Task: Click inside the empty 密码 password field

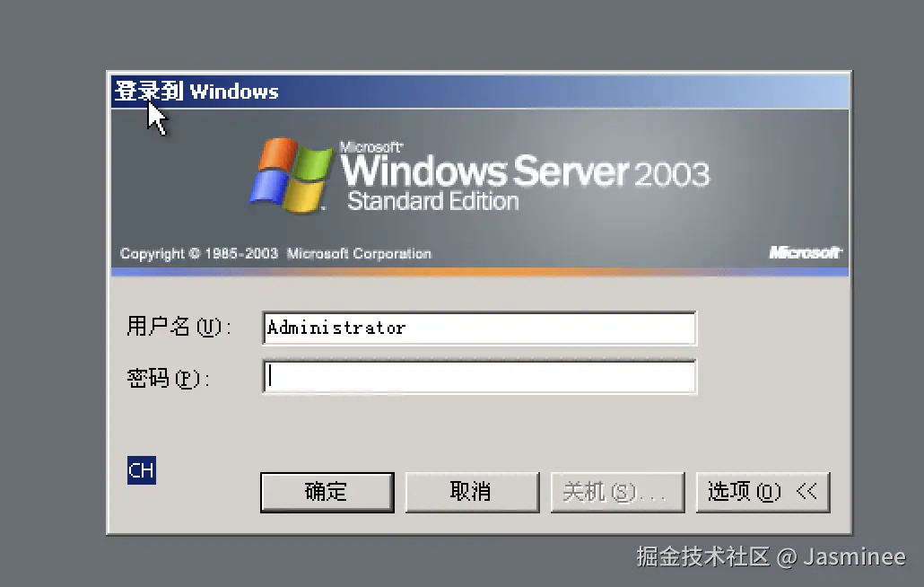Action: coord(479,377)
